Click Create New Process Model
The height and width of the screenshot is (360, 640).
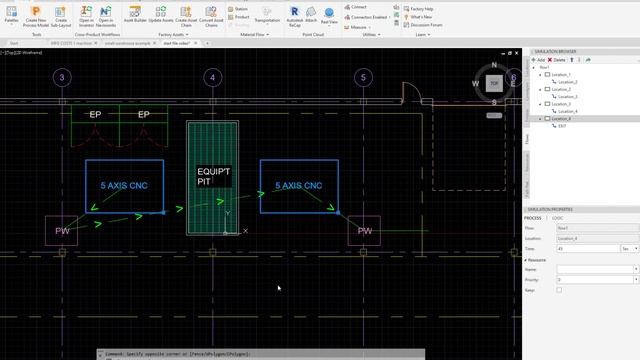(36, 16)
